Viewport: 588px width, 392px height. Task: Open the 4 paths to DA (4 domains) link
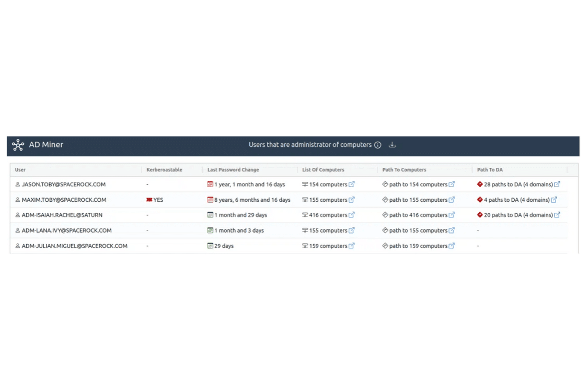(x=517, y=200)
